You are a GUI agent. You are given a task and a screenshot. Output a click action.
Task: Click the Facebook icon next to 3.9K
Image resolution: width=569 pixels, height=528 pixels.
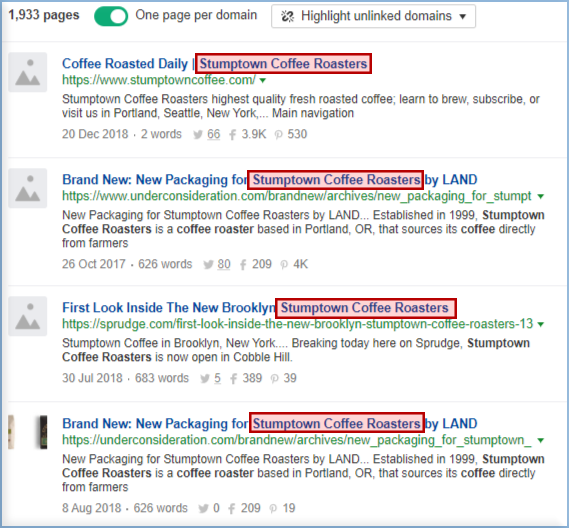click(x=233, y=135)
